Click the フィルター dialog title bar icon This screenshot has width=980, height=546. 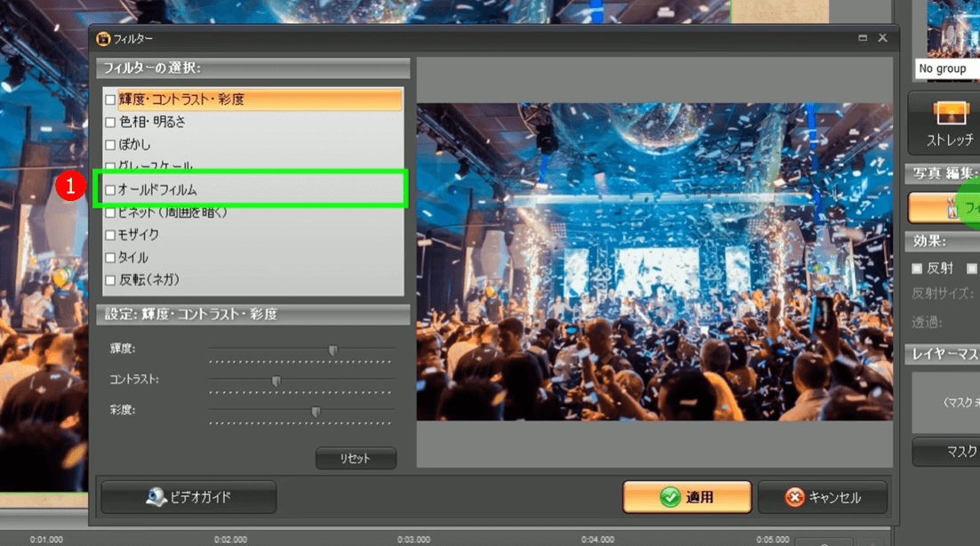[x=103, y=38]
